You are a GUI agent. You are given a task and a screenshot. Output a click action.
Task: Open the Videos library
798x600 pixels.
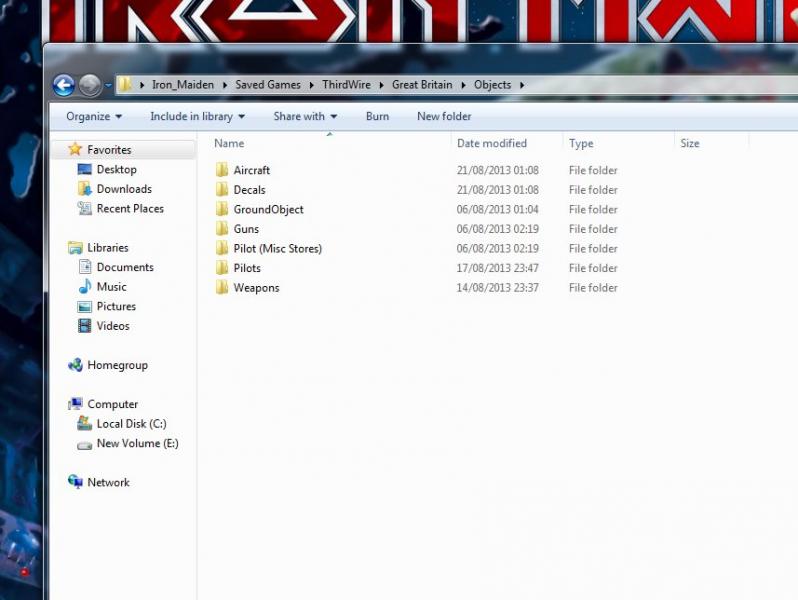coord(113,326)
